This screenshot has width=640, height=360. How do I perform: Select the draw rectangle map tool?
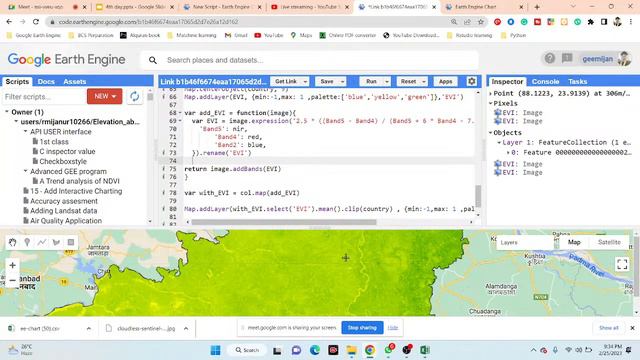tap(71, 242)
